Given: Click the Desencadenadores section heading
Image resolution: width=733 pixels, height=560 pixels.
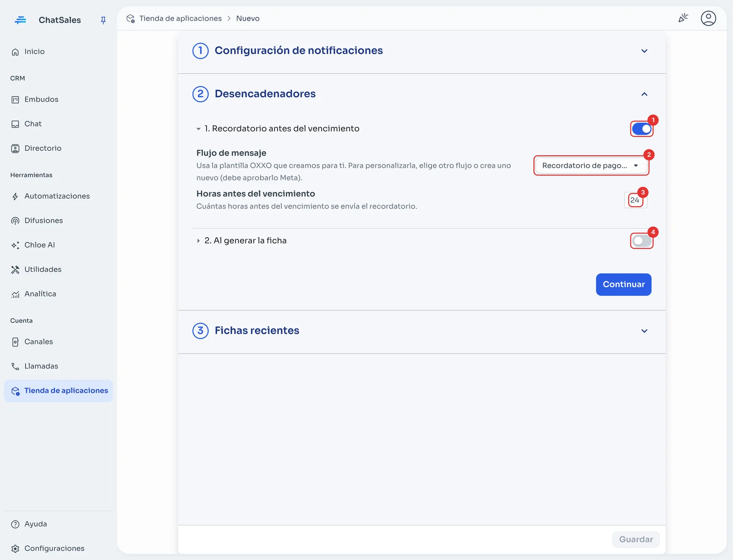Looking at the screenshot, I should click(265, 94).
